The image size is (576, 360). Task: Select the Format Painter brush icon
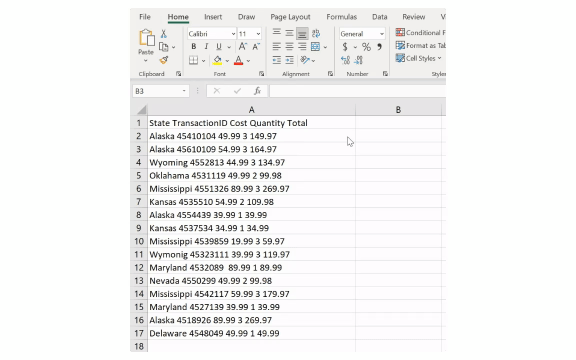coord(164,60)
